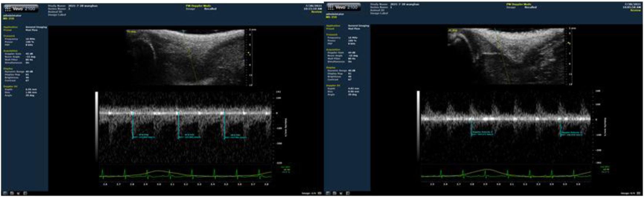Click the image counter icon at bottom-right of left screen

(319, 193)
